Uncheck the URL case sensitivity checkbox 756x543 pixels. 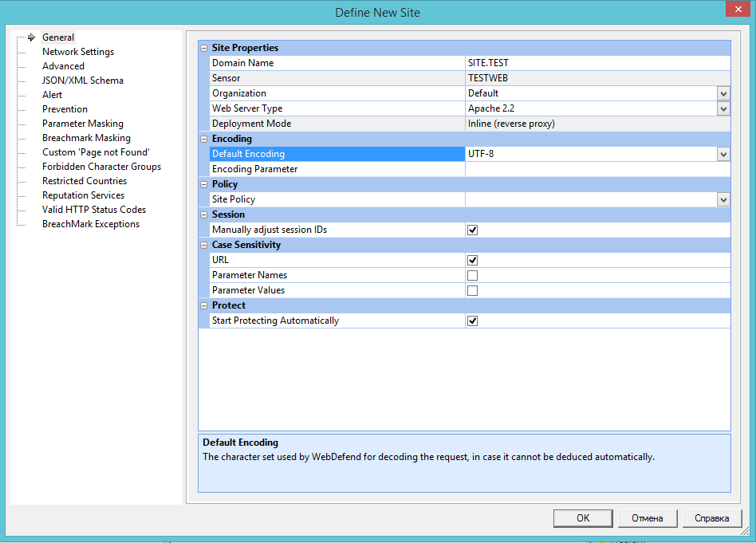coord(472,261)
